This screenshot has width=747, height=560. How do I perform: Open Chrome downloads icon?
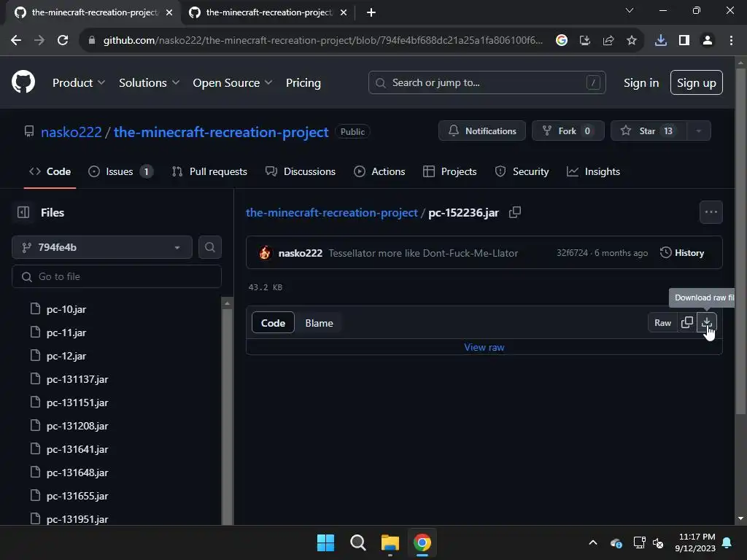coord(661,41)
